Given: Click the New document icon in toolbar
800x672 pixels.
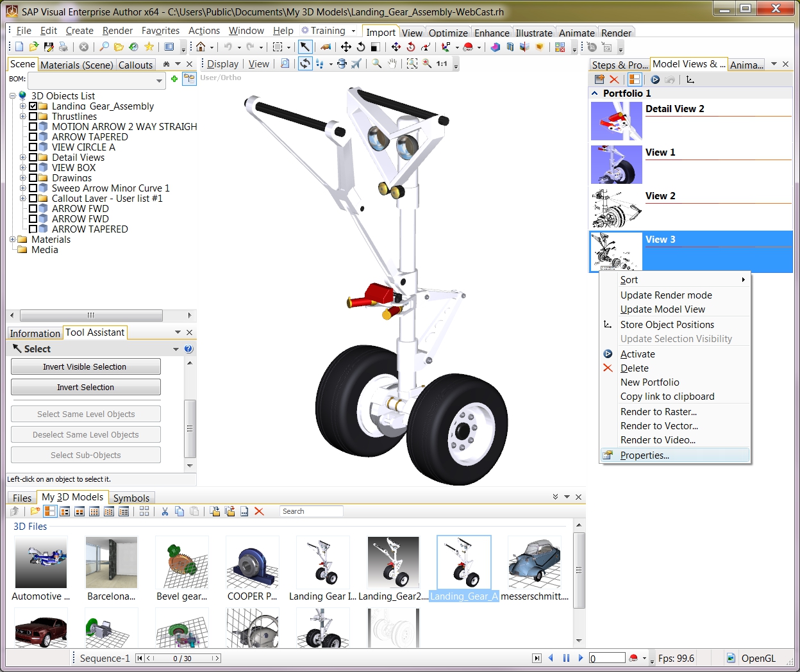Looking at the screenshot, I should pos(19,47).
